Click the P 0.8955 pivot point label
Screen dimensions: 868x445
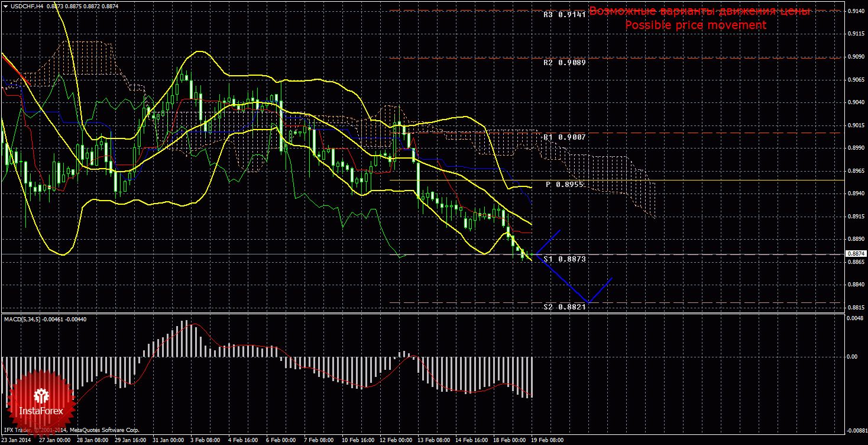[564, 185]
